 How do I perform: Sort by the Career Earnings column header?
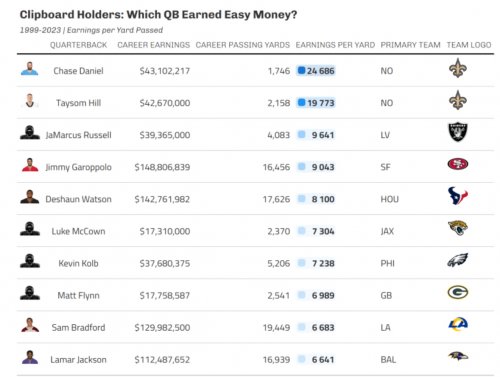click(x=153, y=45)
